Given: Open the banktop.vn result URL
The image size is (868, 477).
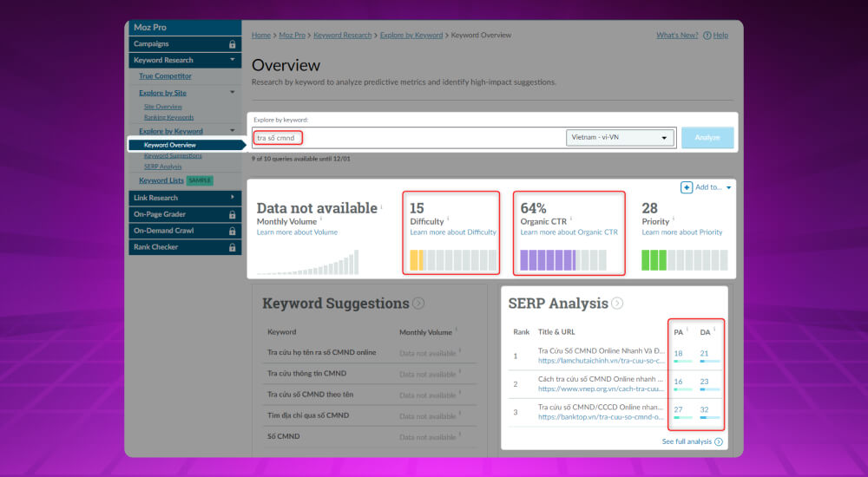Looking at the screenshot, I should tap(602, 417).
